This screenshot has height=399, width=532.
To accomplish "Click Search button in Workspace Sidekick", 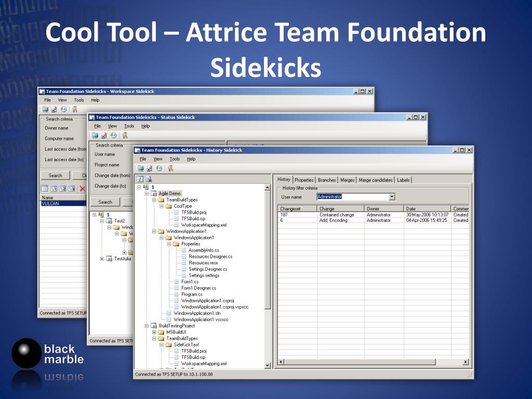I will [55, 176].
